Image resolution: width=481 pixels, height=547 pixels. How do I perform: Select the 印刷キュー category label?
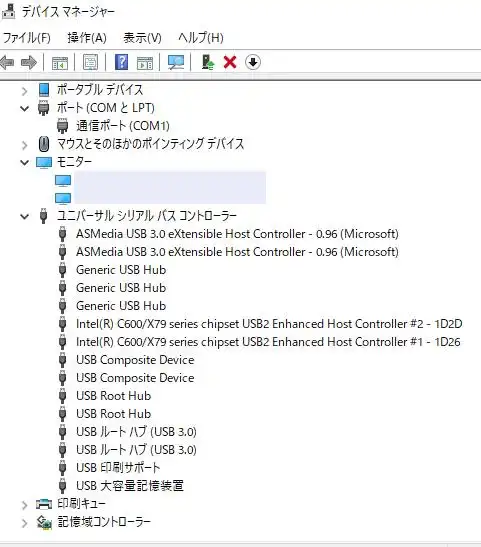click(81, 504)
